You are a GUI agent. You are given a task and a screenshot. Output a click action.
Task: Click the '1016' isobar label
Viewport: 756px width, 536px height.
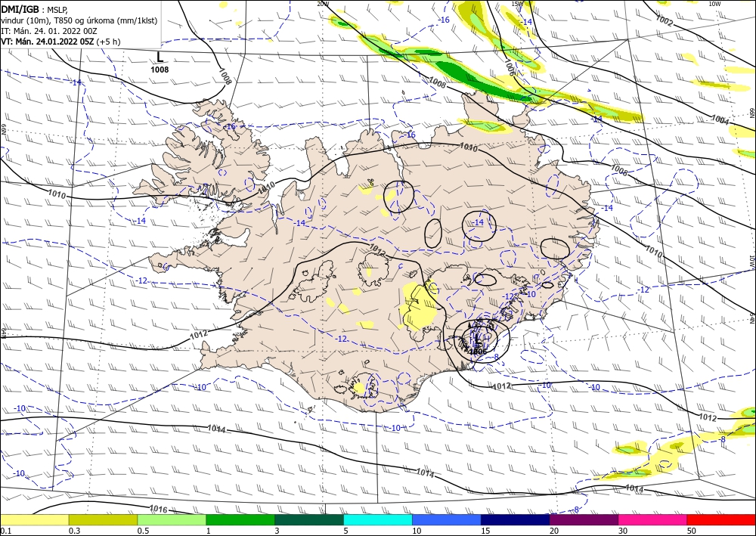pos(158,509)
